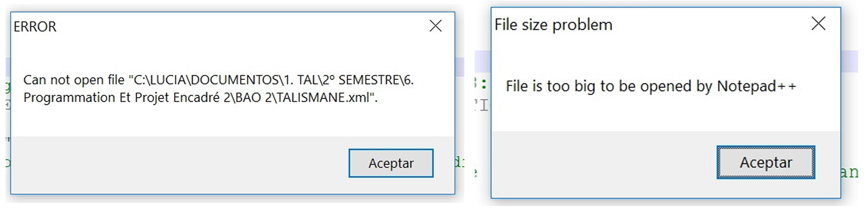The width and height of the screenshot is (868, 213).
Task: Click the 'File size problem' title text
Action: pos(553,25)
